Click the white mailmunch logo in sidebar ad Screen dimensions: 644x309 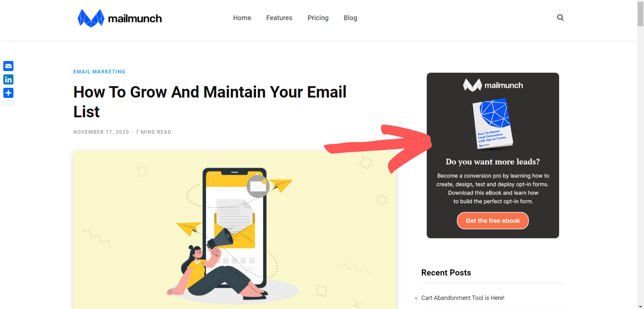[493, 85]
